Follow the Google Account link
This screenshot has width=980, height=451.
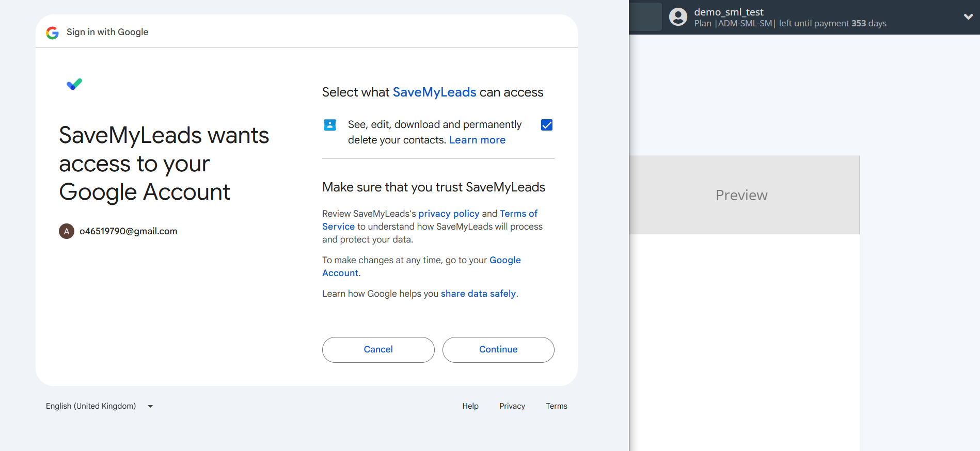pos(504,260)
